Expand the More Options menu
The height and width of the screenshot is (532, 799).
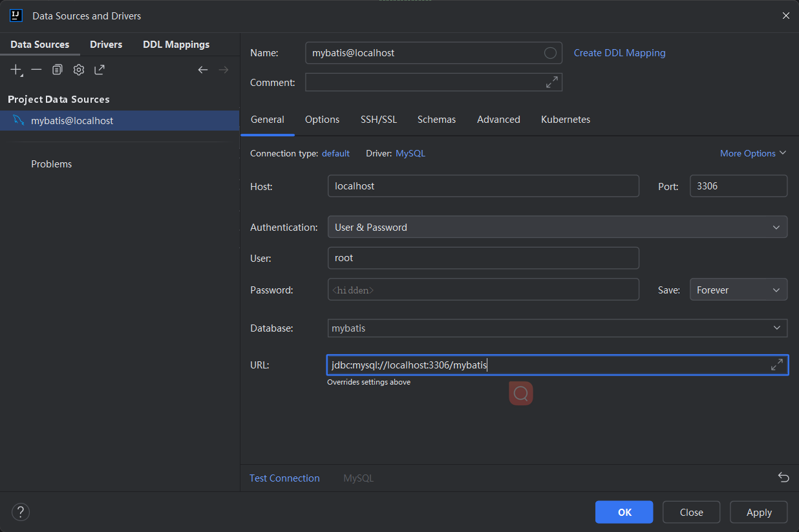click(753, 153)
